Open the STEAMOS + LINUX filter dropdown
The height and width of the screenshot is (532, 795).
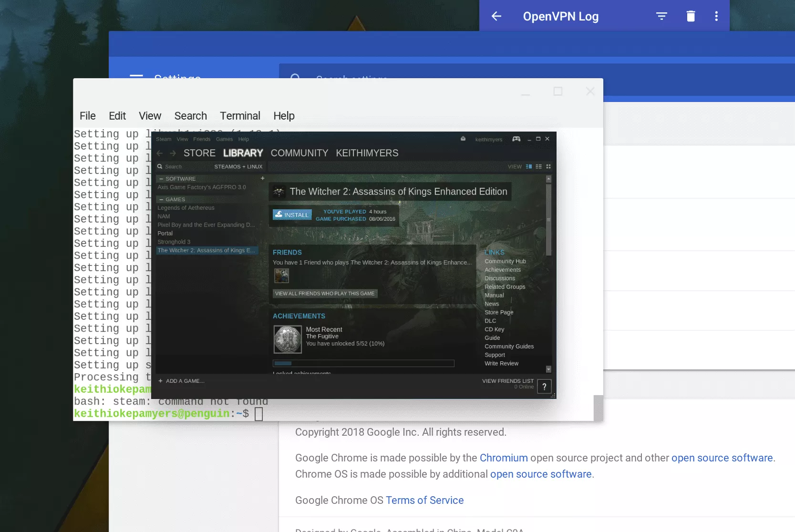tap(238, 167)
